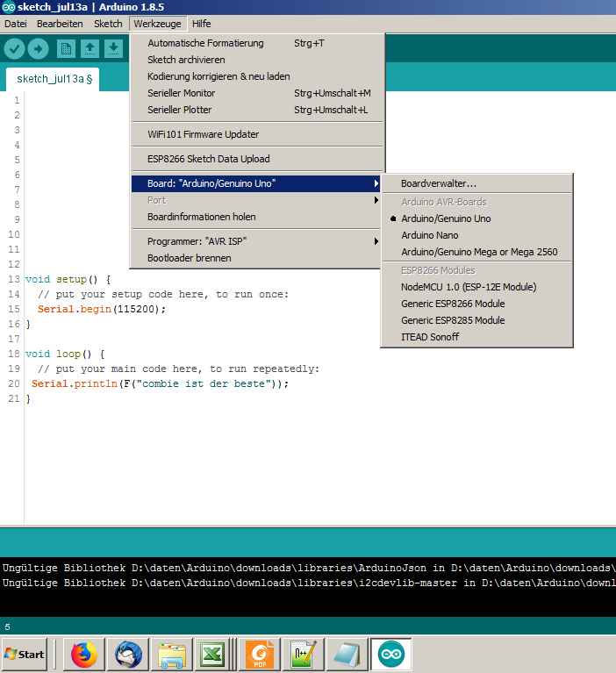Click the "put your main code here" comment
Image resolution: width=616 pixels, height=673 pixels.
point(179,369)
